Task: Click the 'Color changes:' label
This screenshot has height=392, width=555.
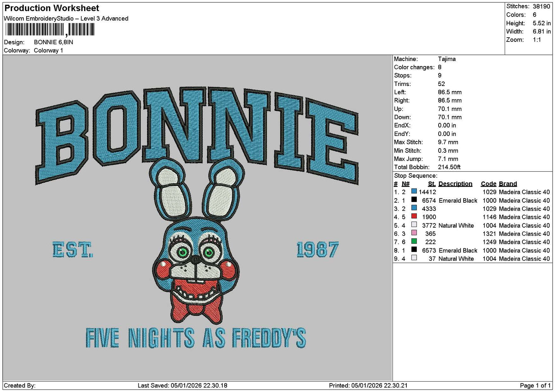Action: [x=414, y=67]
